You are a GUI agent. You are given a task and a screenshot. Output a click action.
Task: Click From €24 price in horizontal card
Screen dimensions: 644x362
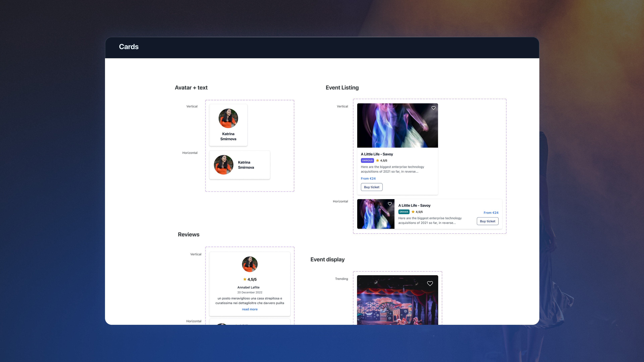[x=491, y=213]
